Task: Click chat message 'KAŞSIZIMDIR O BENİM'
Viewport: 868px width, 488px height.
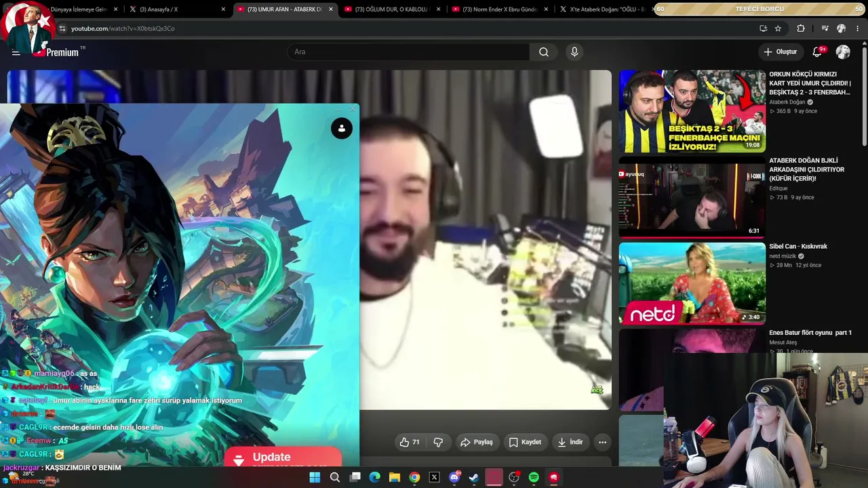Action: click(x=83, y=468)
